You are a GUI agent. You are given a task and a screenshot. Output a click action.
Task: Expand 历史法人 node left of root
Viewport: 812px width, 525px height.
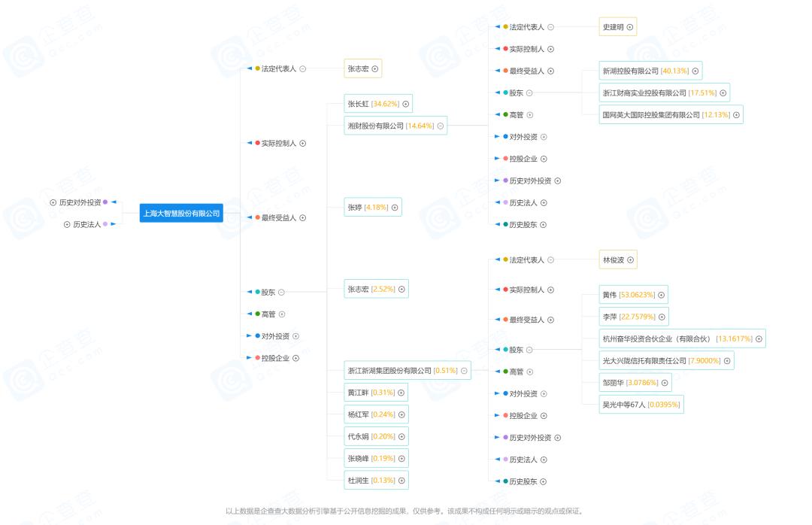click(67, 224)
